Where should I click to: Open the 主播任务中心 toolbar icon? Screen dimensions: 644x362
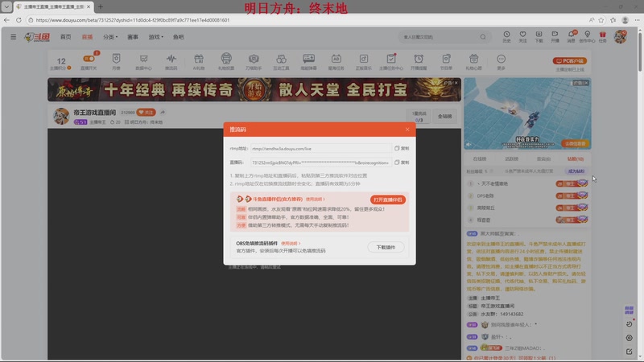(391, 62)
